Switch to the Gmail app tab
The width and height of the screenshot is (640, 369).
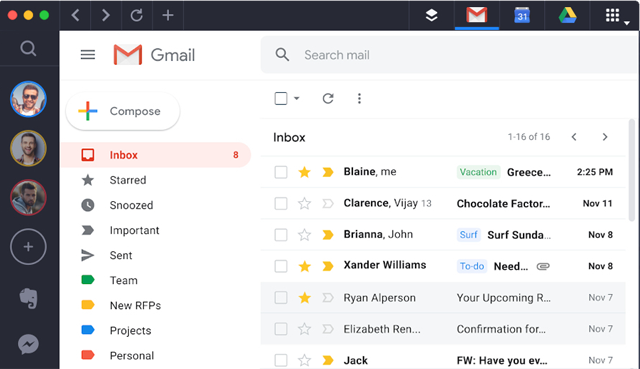pyautogui.click(x=477, y=15)
